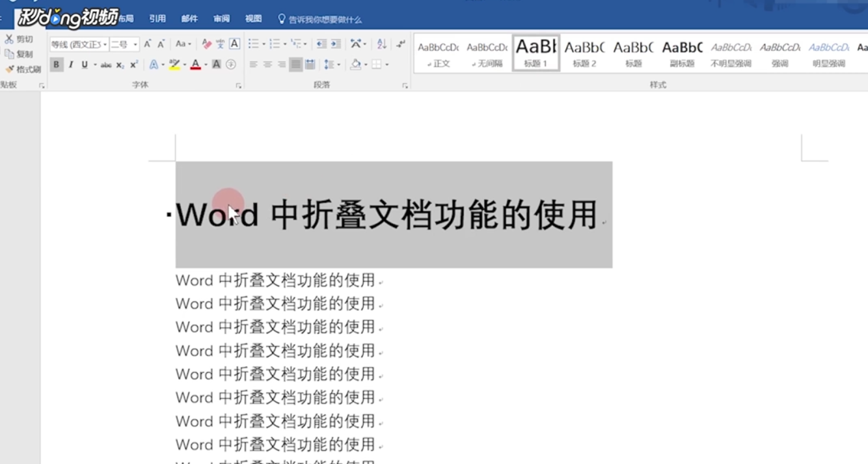Open borders dropdown arrow

pyautogui.click(x=387, y=64)
